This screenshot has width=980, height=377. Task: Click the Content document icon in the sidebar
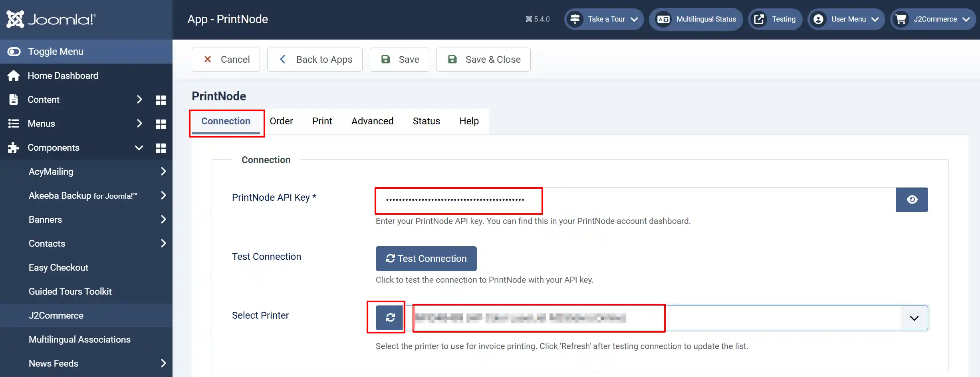14,100
